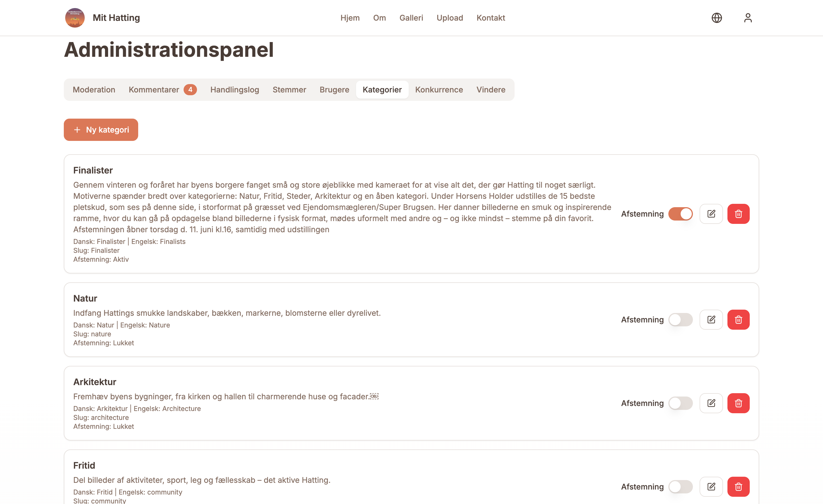Screen dimensions: 823x504
Task: Click the edit icon for Fritid
Action: click(711, 487)
